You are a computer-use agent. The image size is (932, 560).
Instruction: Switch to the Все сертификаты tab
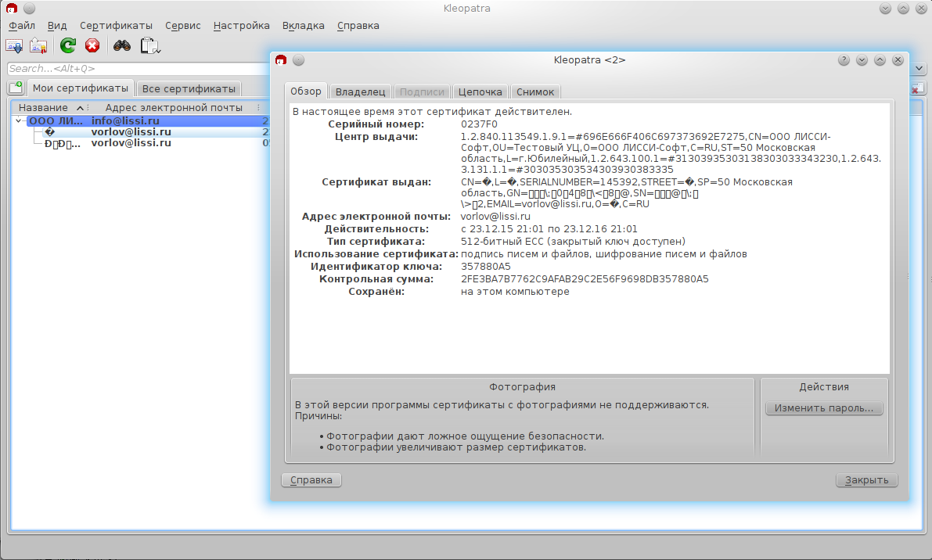[x=188, y=88]
